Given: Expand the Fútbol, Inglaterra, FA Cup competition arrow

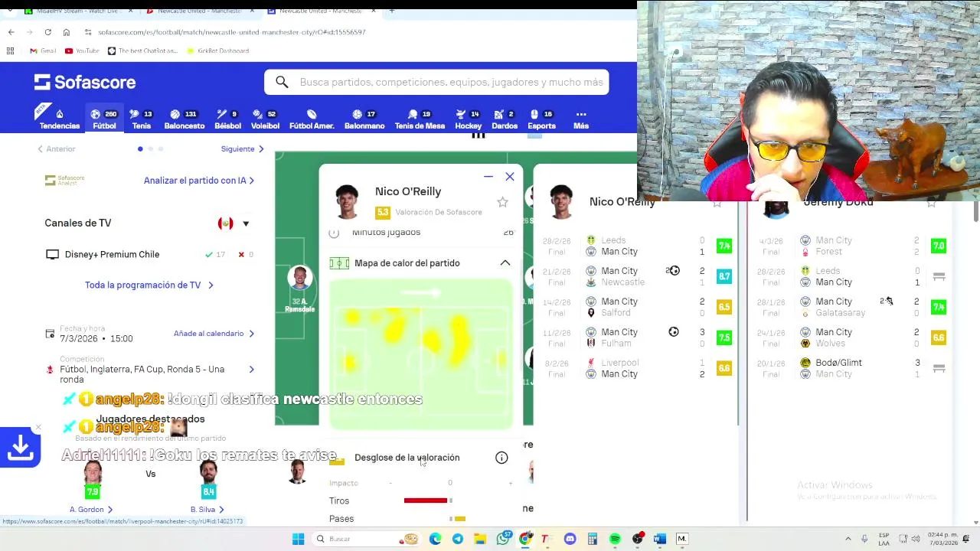Looking at the screenshot, I should click(x=251, y=370).
